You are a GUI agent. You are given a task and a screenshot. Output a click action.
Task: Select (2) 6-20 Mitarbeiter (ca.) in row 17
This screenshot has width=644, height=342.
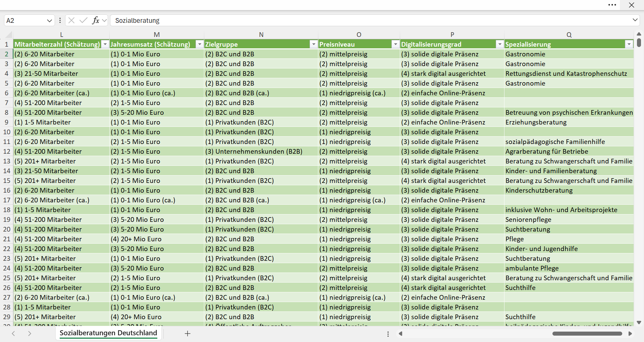(61, 200)
